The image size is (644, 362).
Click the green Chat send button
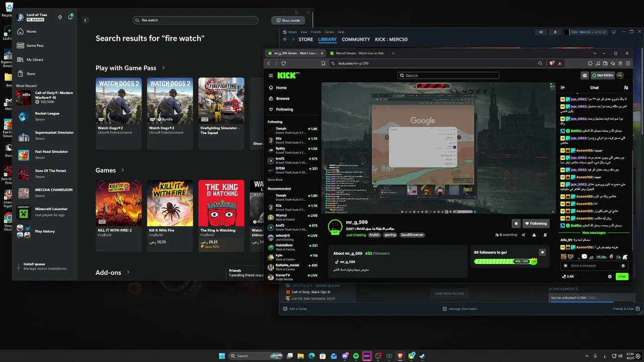[622, 277]
